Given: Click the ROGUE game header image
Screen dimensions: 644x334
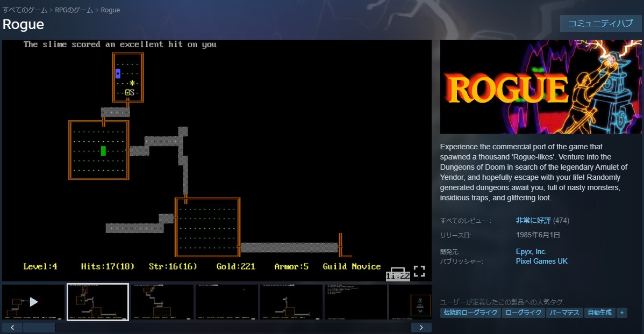Looking at the screenshot, I should (541, 86).
